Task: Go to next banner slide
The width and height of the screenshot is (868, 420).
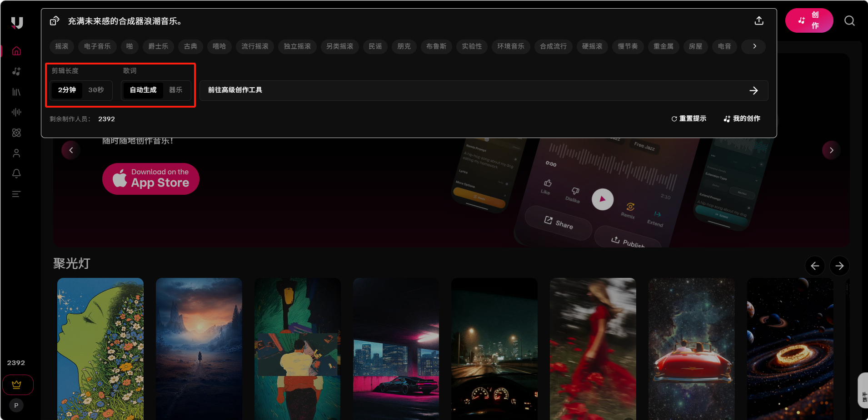Action: 831,150
